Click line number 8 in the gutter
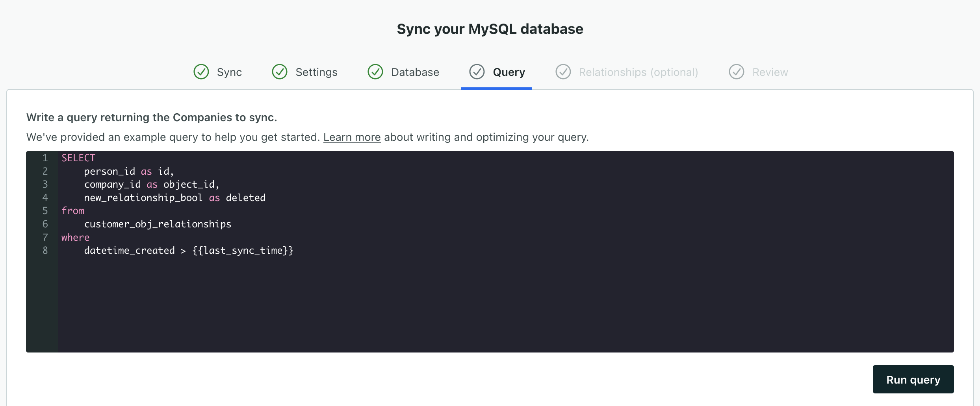980x406 pixels. [45, 251]
